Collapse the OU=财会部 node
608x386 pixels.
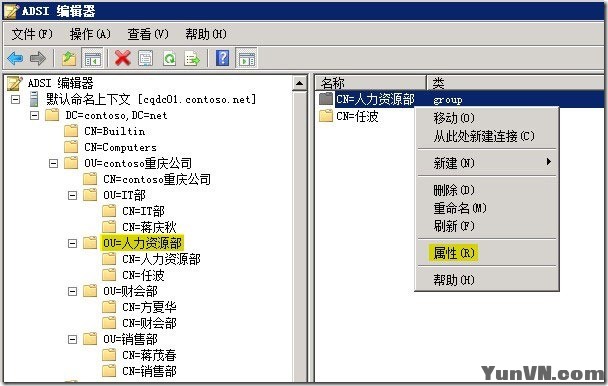click(73, 291)
